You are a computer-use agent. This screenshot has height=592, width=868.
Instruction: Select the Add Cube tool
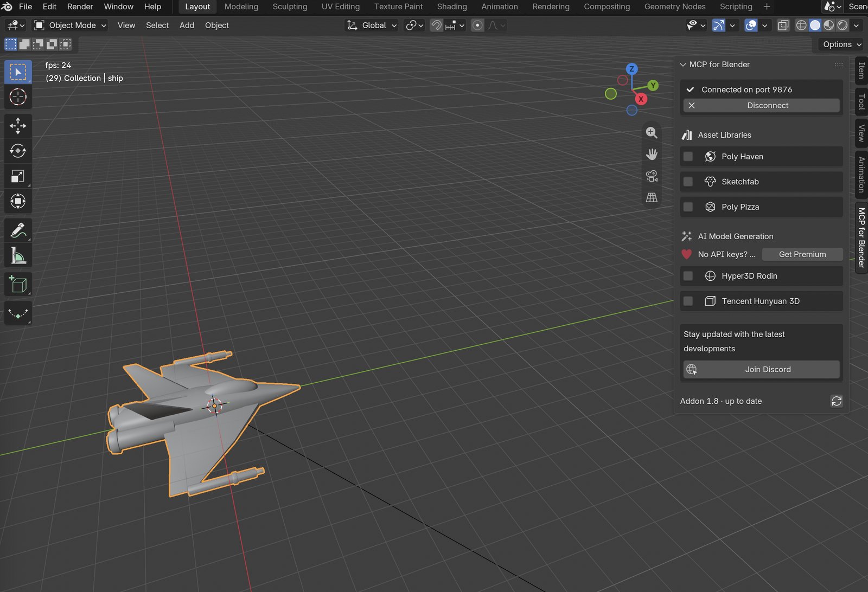point(18,285)
